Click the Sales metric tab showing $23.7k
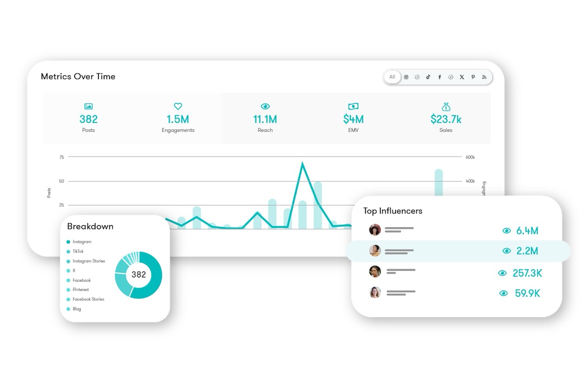588x378 pixels. [445, 118]
